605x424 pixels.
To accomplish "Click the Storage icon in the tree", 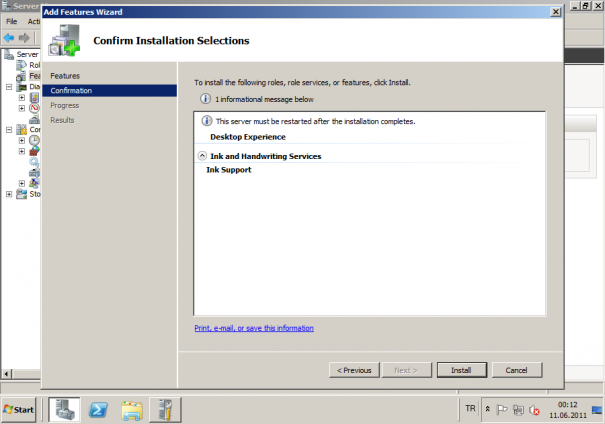I will click(22, 194).
